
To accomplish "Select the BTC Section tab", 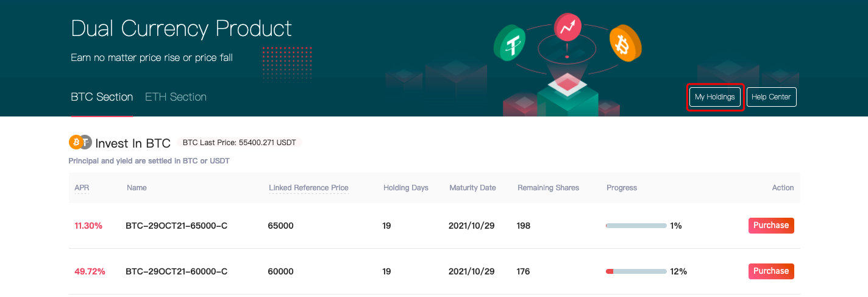I will click(102, 97).
